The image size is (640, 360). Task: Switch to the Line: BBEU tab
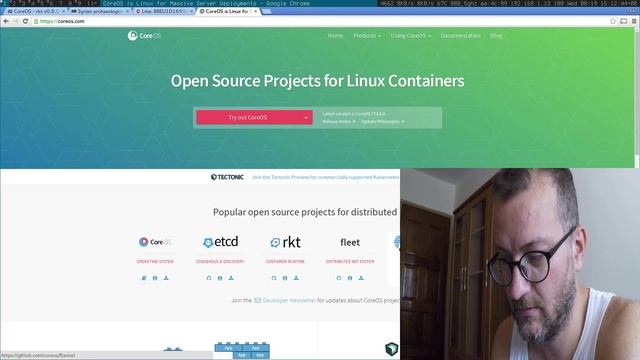tap(163, 11)
